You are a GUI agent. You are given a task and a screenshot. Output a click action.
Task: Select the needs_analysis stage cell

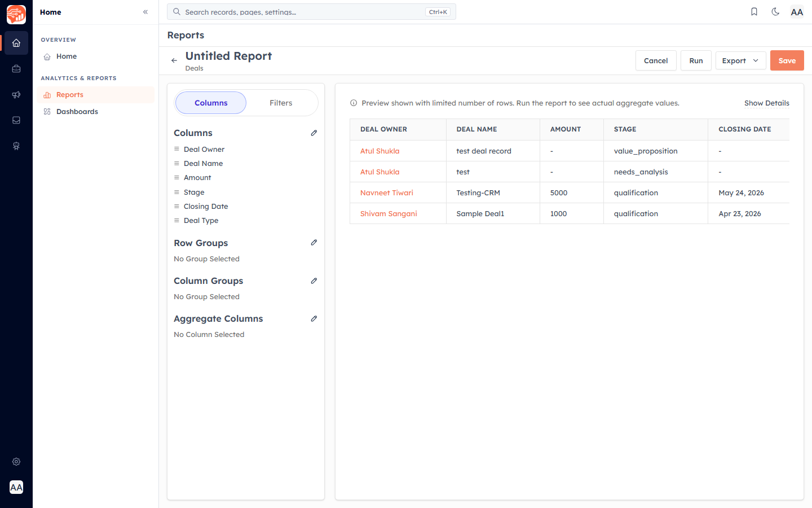(656, 172)
